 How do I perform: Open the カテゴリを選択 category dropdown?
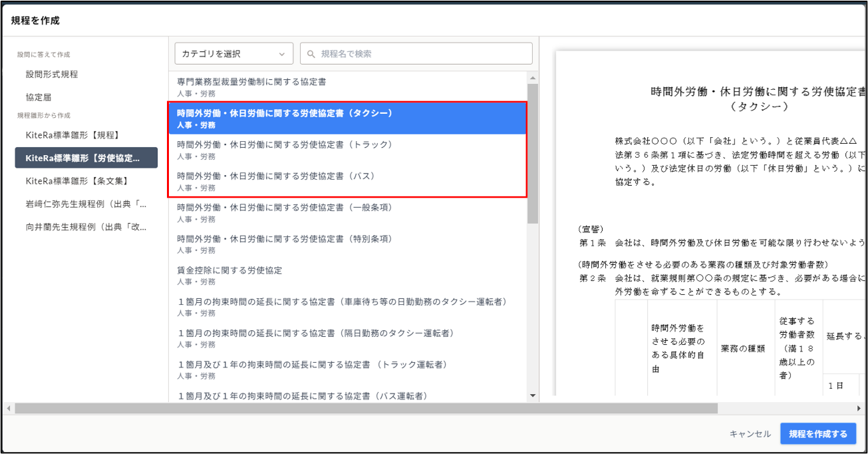point(233,53)
